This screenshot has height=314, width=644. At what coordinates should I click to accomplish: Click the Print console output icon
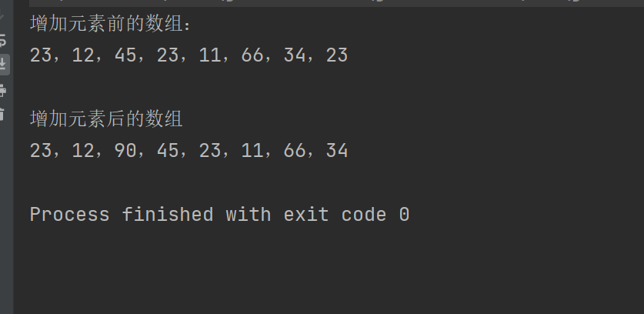tap(3, 91)
